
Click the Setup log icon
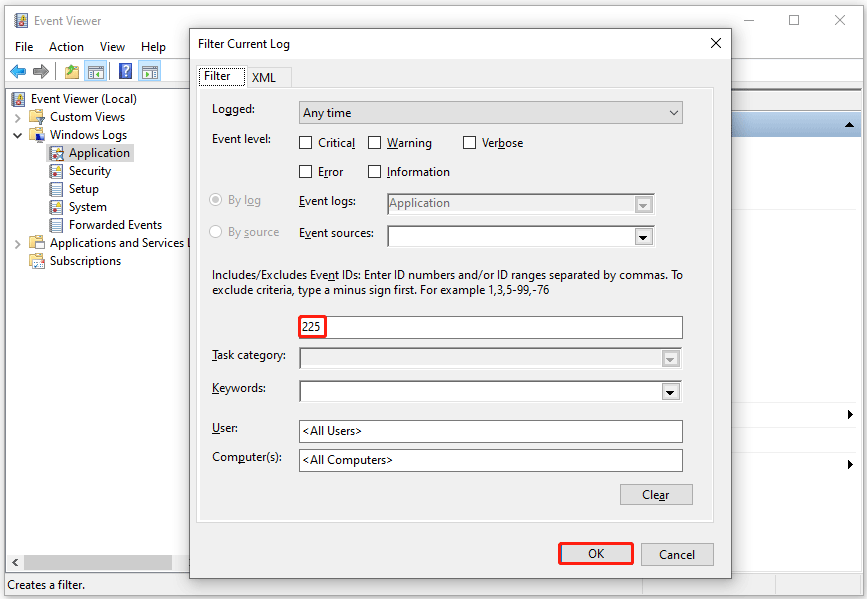(56, 189)
